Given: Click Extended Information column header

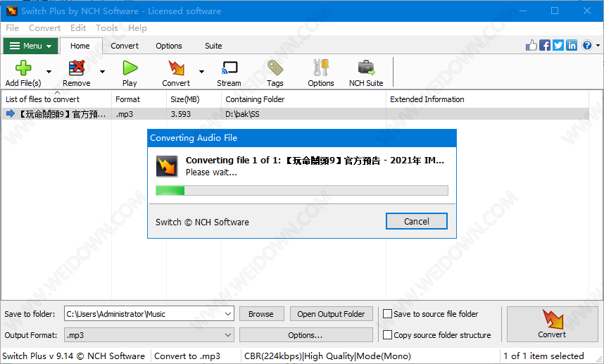Looking at the screenshot, I should [x=487, y=99].
